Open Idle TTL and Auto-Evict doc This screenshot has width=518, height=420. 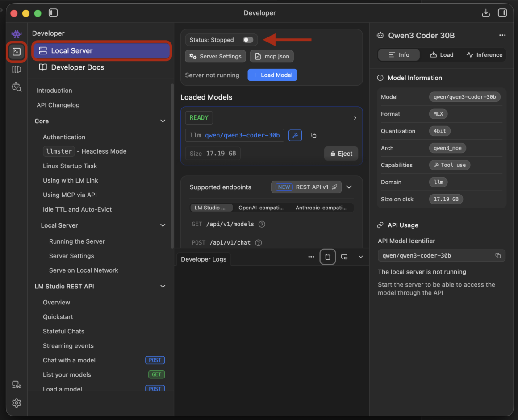click(77, 209)
